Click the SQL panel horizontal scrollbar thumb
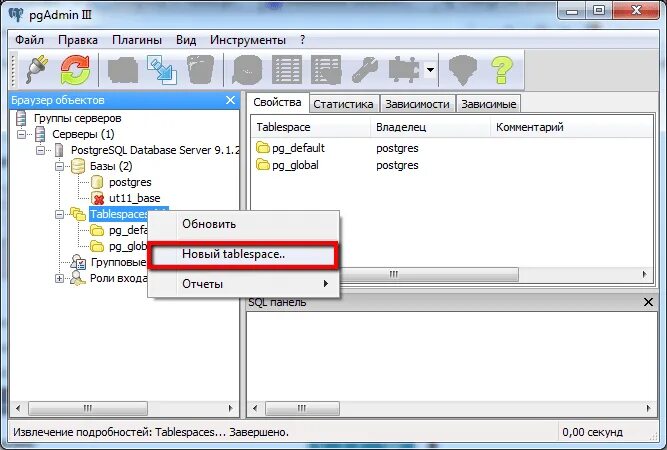The image size is (667, 450). pyautogui.click(x=302, y=408)
